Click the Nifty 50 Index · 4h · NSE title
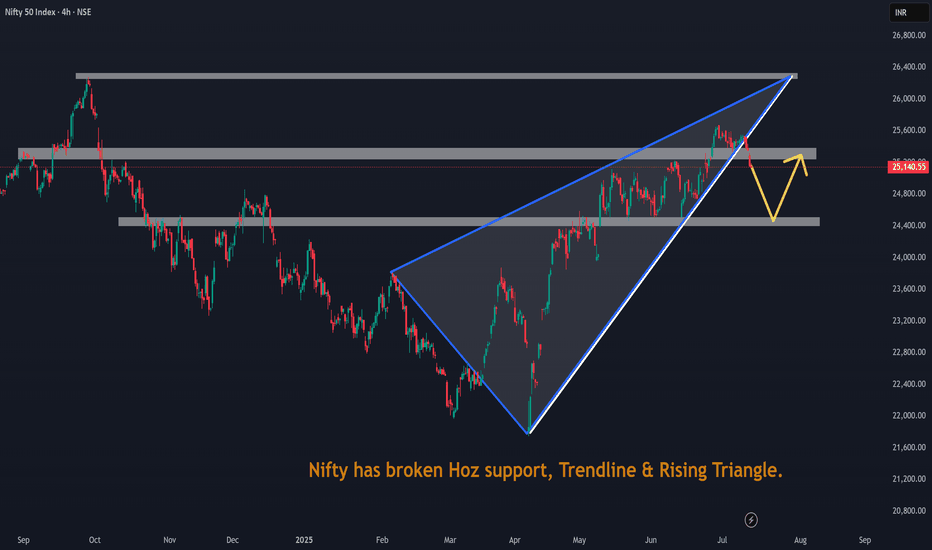This screenshot has height=550, width=932. click(x=48, y=12)
